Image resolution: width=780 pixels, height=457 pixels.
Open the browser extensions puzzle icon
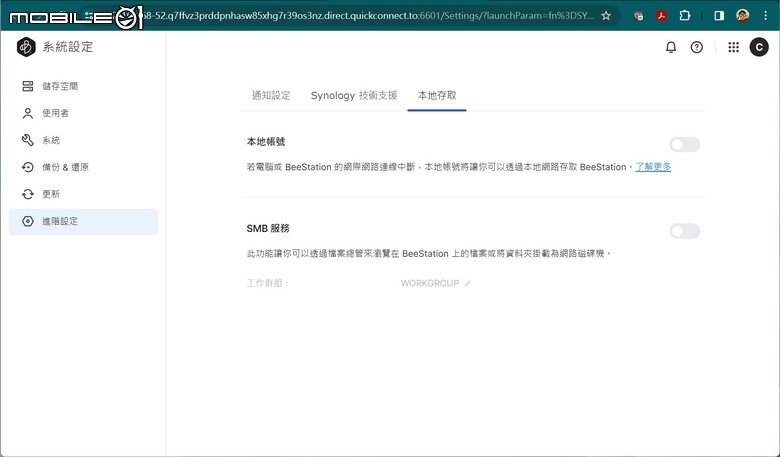click(685, 16)
